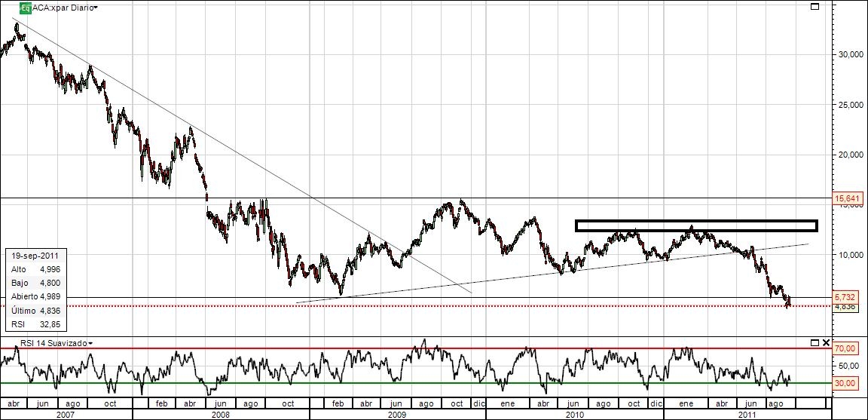868x420 pixels.
Task: Expand the RSI 14 Suavizado dropdown
Action: pos(90,344)
